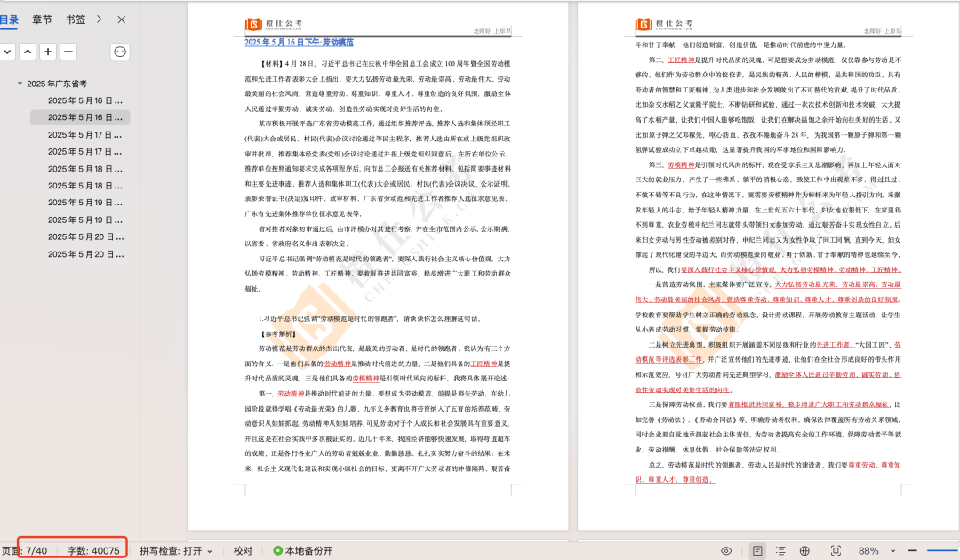Show more navigation tabs with chevron
Viewport: 960px width, 560px height.
click(100, 20)
